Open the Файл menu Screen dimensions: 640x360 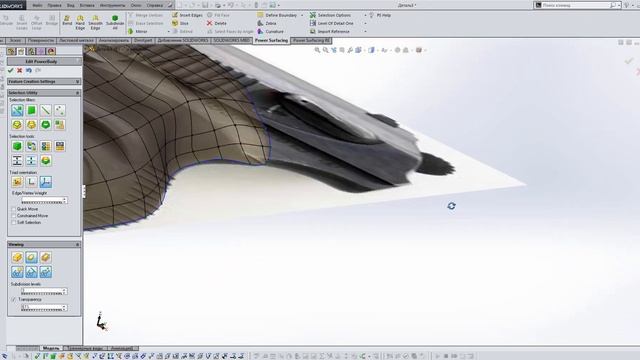(37, 5)
